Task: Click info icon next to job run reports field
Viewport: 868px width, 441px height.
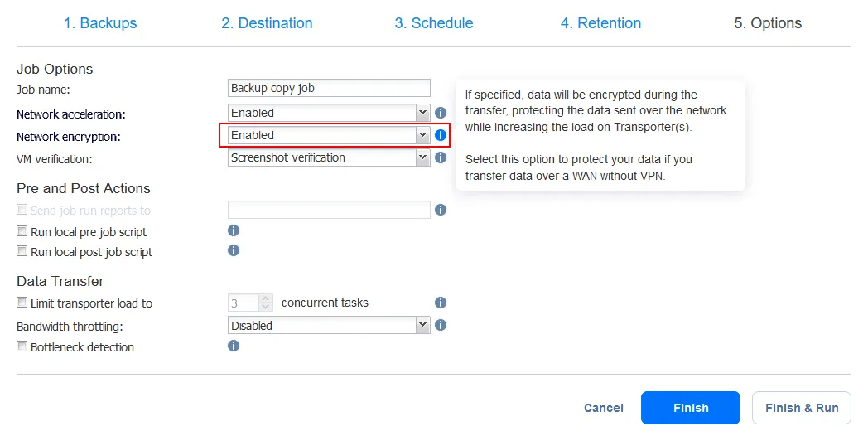Action: 441,211
